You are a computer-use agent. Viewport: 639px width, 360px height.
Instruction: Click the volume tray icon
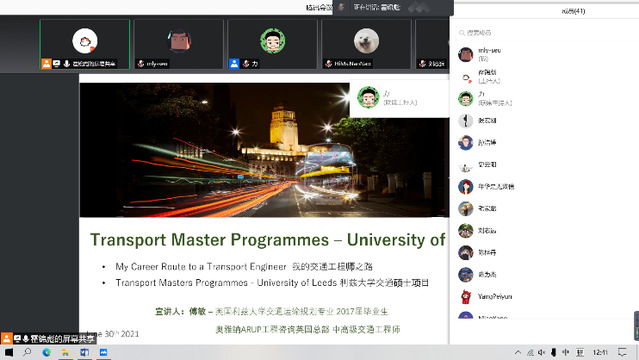pos(542,352)
